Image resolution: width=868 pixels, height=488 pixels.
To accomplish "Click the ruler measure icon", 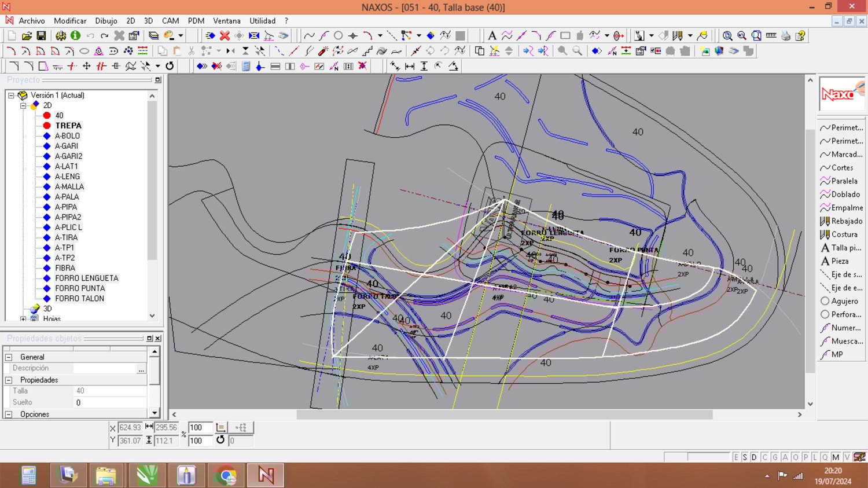I will (771, 35).
